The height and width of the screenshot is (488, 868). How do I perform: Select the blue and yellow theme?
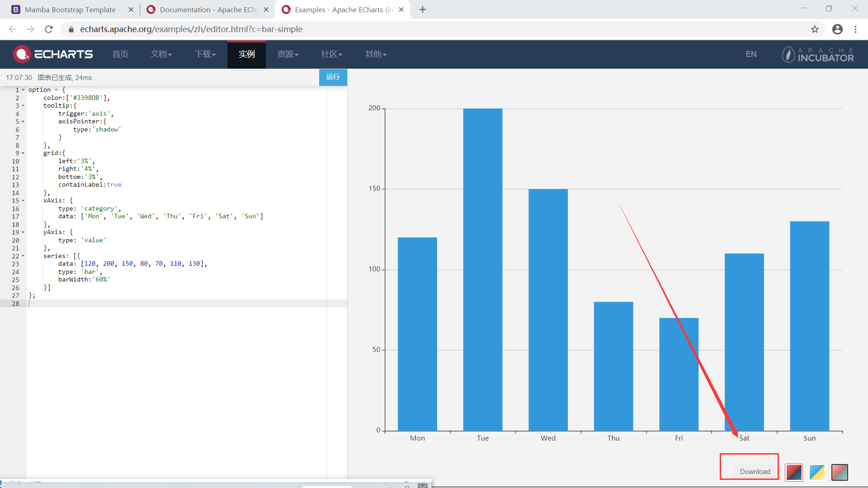point(817,472)
